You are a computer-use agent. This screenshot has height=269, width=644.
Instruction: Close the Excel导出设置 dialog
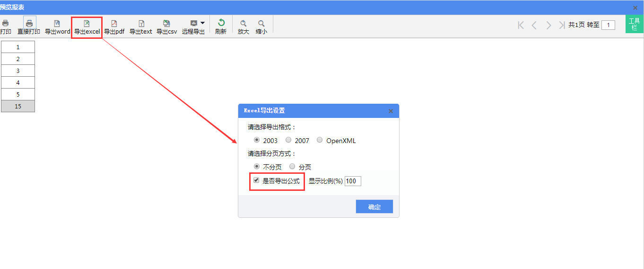[x=391, y=111]
